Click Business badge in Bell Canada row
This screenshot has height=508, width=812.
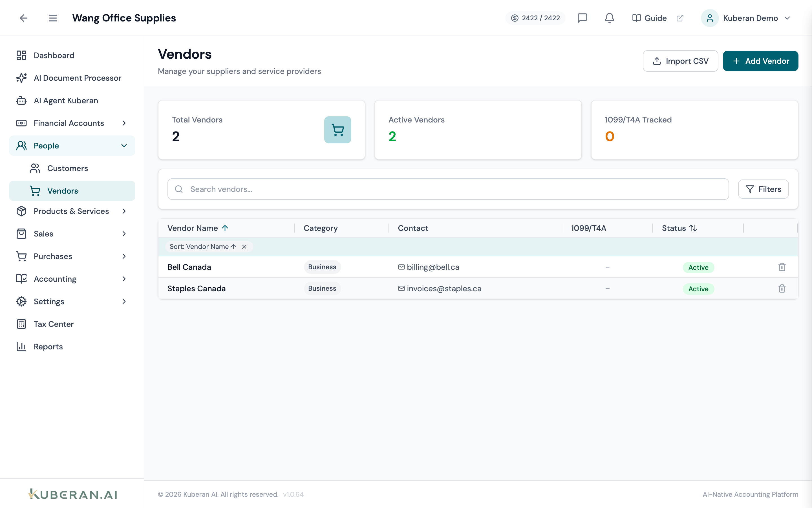pos(322,267)
